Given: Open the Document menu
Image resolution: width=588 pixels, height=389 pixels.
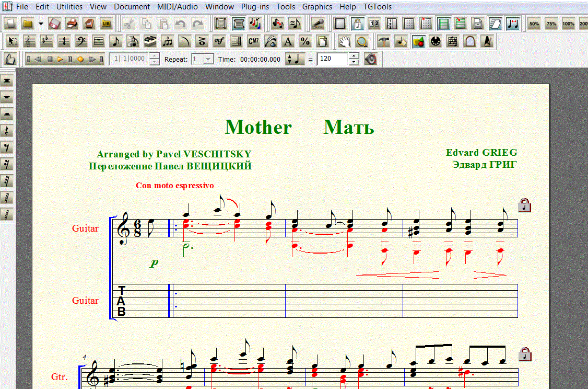Looking at the screenshot, I should pyautogui.click(x=132, y=7).
